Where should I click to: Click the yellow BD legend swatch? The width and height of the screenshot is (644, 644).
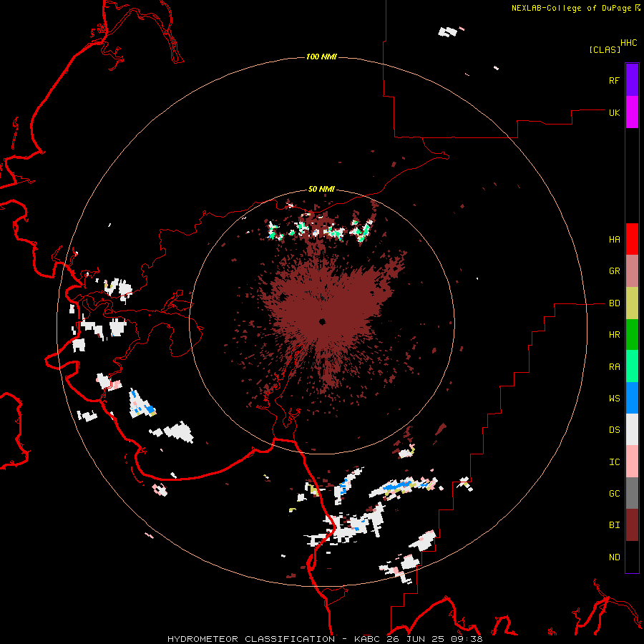(x=632, y=303)
